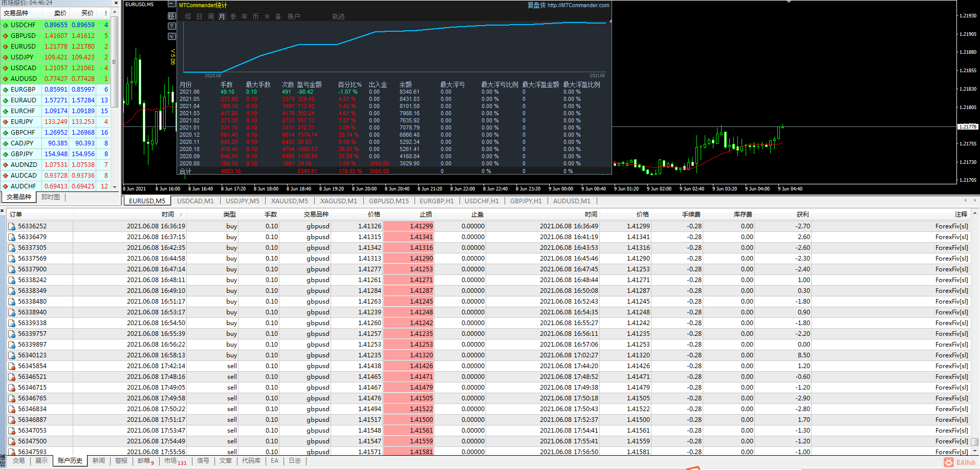Open MTCommander help question-mark icon
Viewport: 980px width, 470px height.
coord(172,26)
